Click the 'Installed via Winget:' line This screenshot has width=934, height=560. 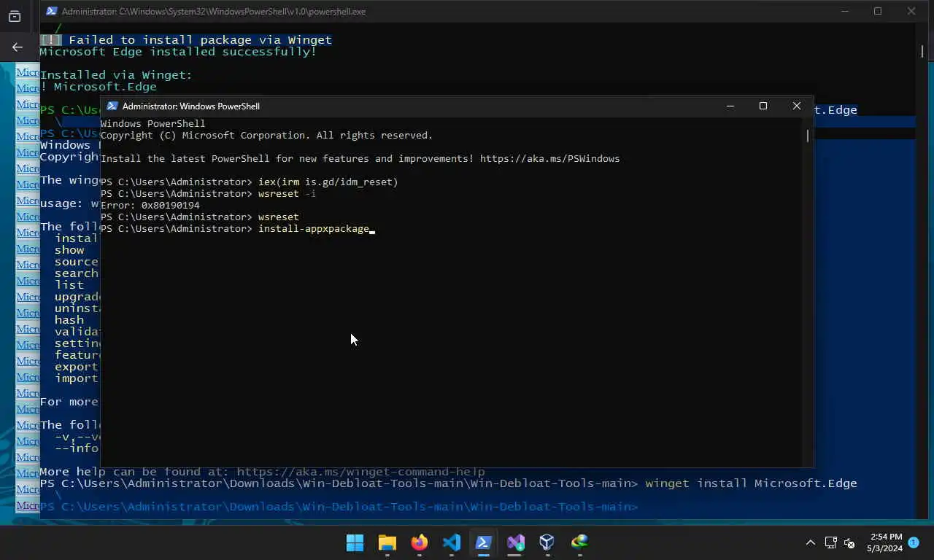[116, 75]
